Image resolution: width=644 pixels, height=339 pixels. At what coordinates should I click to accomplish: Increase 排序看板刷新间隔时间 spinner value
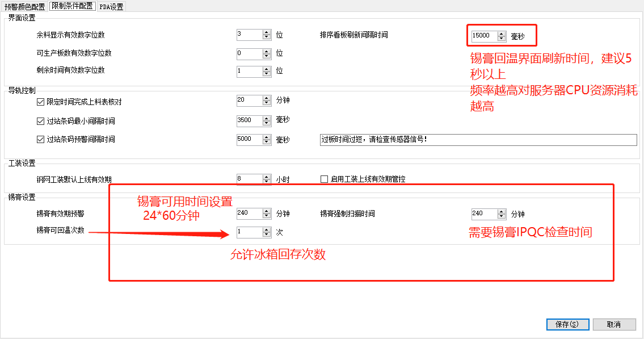501,34
